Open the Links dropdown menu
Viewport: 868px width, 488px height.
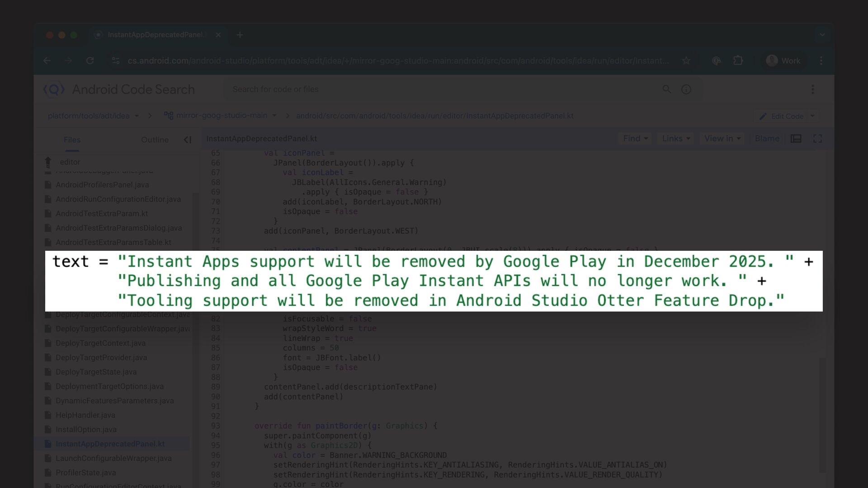pos(676,139)
